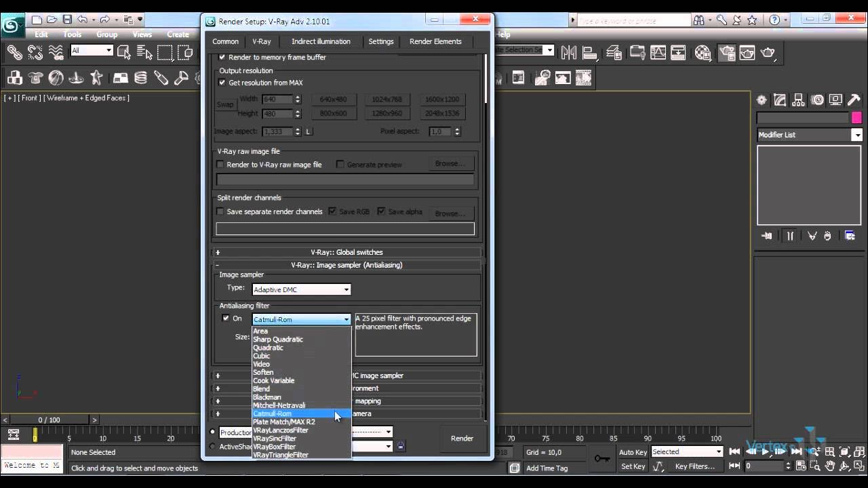Click the Set Key large key icon
This screenshot has width=868, height=488.
click(x=601, y=459)
